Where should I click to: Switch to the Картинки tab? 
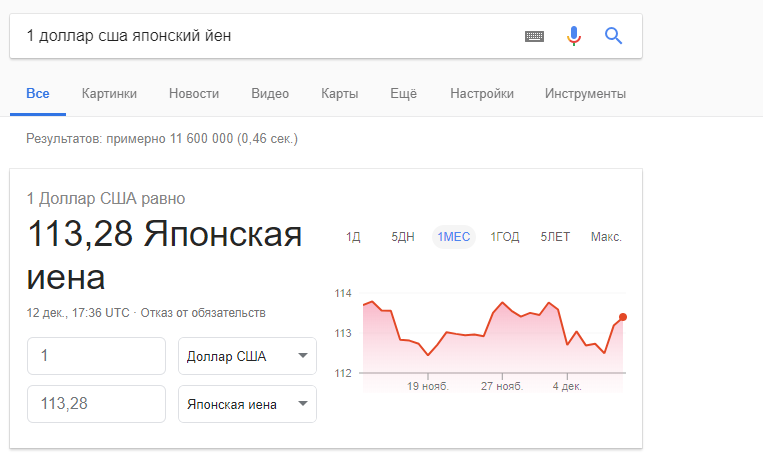click(109, 94)
